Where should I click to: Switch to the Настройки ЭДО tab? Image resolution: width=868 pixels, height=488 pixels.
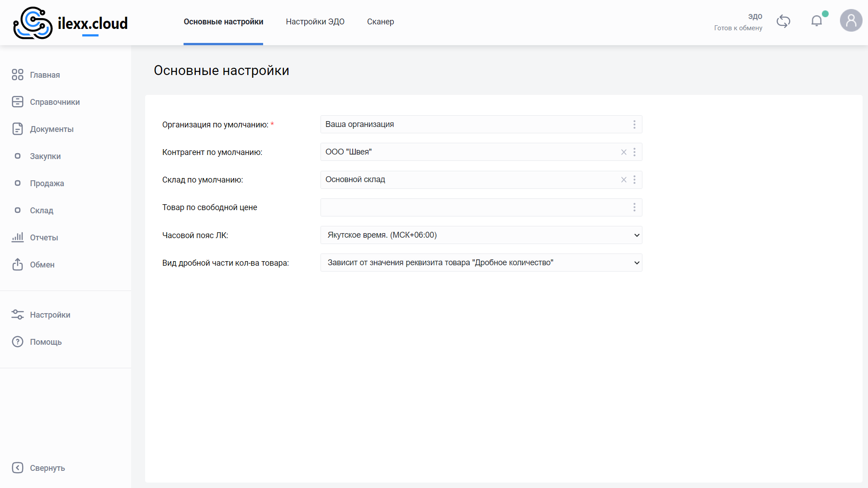point(315,22)
